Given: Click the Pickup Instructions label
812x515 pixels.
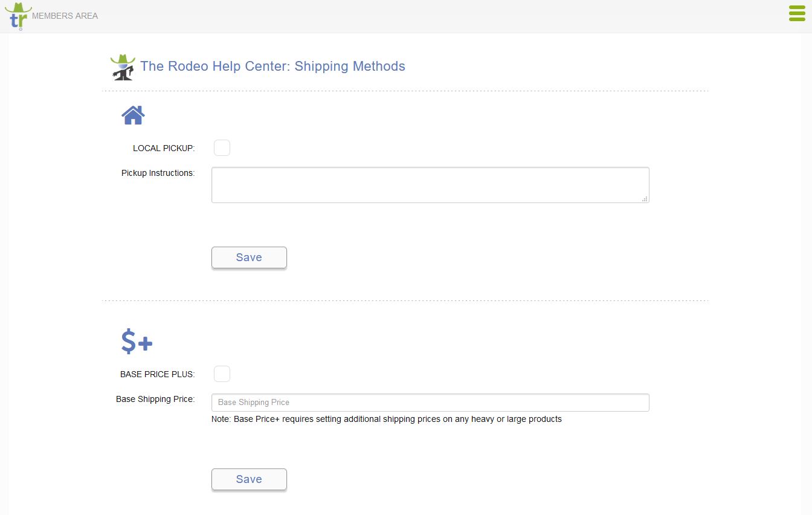Looking at the screenshot, I should pyautogui.click(x=158, y=173).
